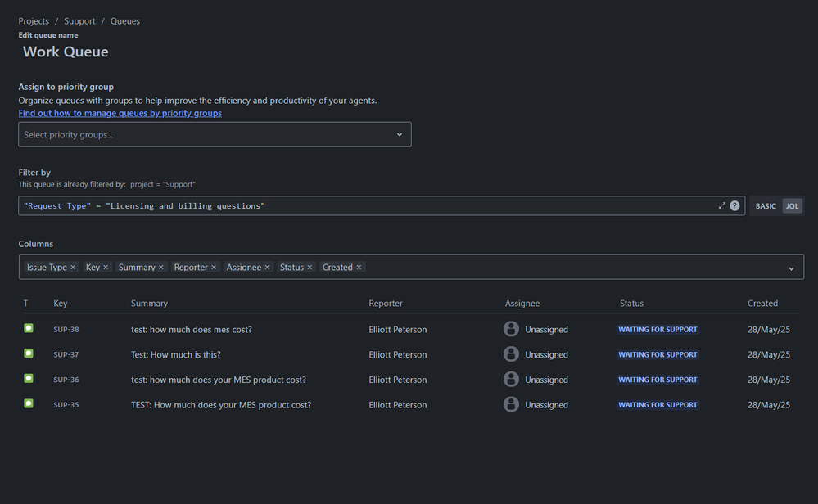818x504 pixels.
Task: Remove the Created column chip
Action: point(359,268)
